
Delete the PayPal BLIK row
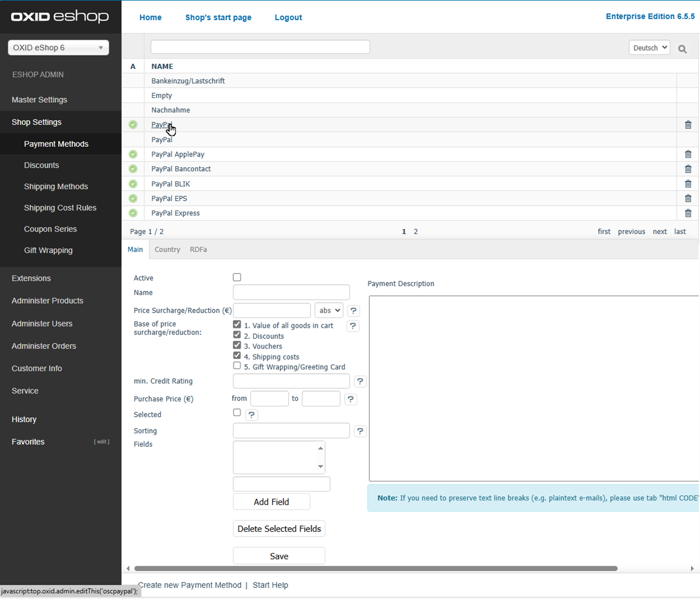(x=688, y=184)
